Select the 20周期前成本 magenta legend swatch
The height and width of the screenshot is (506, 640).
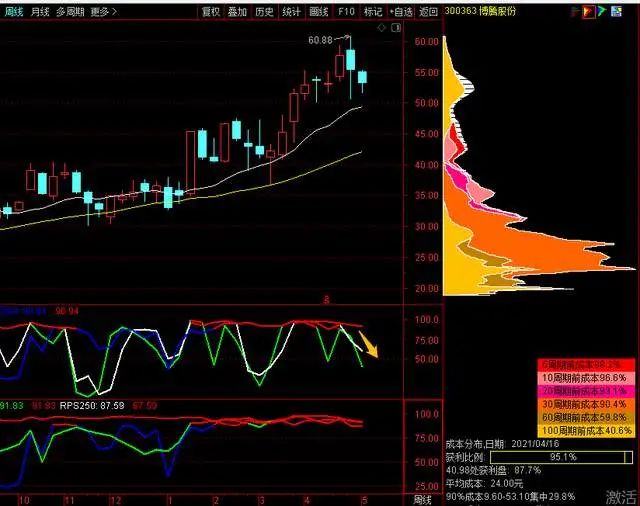(x=586, y=391)
